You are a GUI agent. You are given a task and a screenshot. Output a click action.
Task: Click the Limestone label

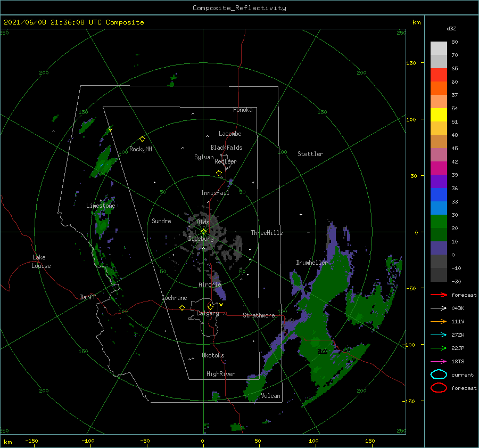click(101, 206)
